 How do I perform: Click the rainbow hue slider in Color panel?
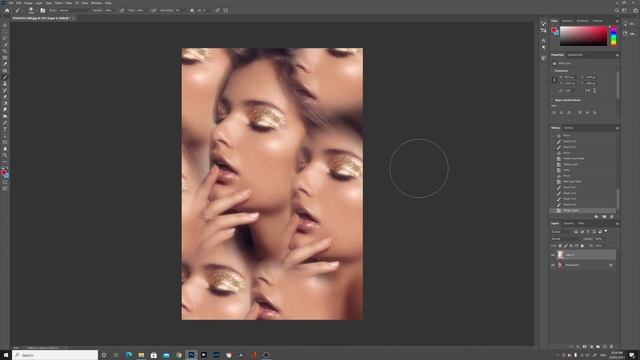[613, 36]
